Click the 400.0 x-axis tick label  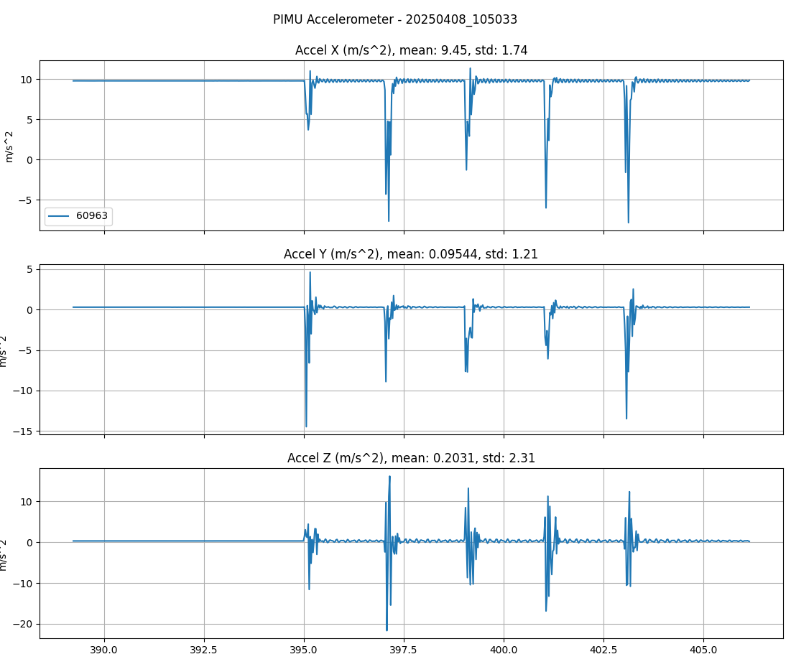[504, 650]
